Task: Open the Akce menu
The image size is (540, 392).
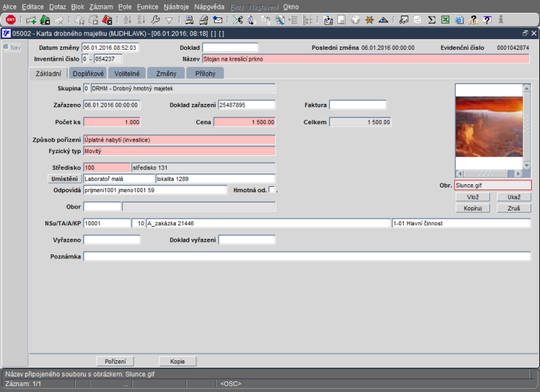Action: coord(9,7)
